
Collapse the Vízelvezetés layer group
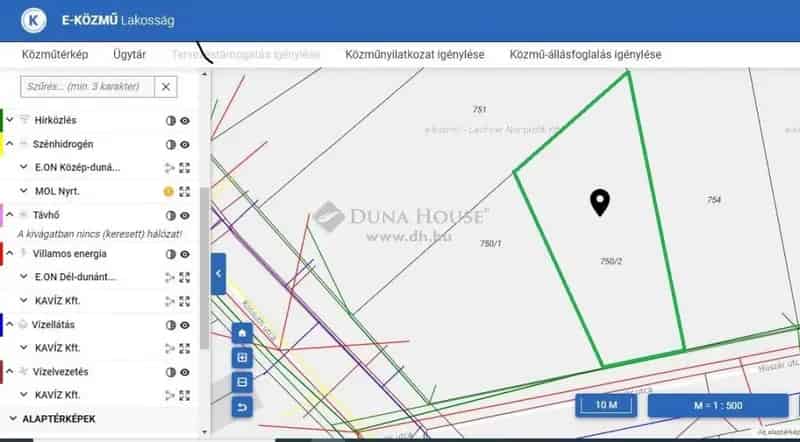tap(10, 371)
